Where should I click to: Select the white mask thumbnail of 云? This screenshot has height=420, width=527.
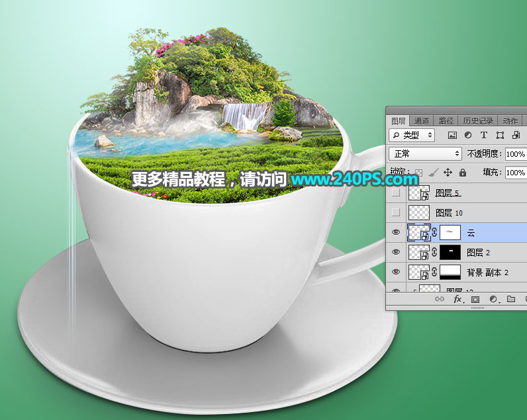450,232
